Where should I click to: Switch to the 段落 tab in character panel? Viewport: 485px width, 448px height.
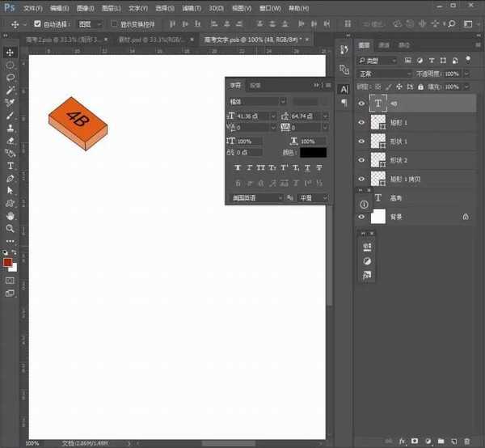tap(255, 85)
